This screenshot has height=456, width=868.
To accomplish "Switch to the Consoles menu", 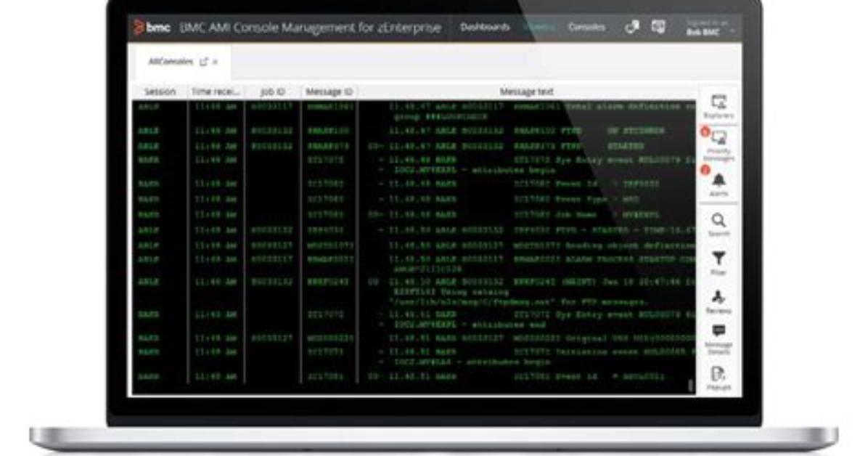I will [x=586, y=27].
